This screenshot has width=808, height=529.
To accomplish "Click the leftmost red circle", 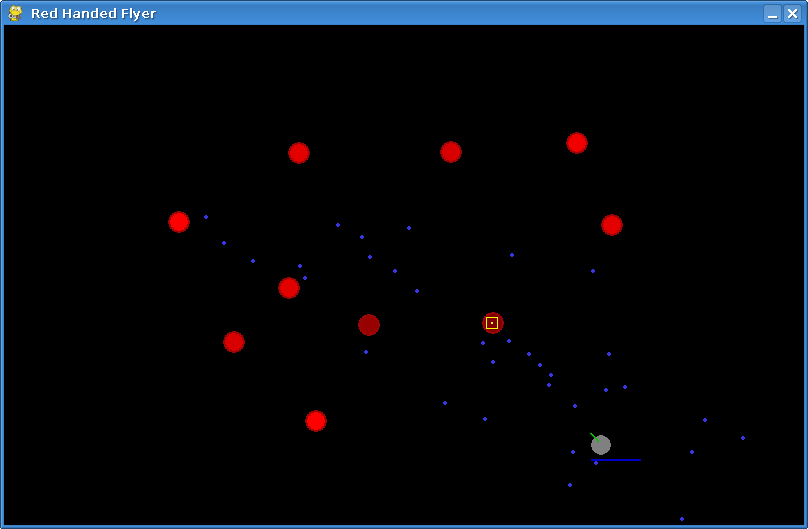I will tap(179, 222).
